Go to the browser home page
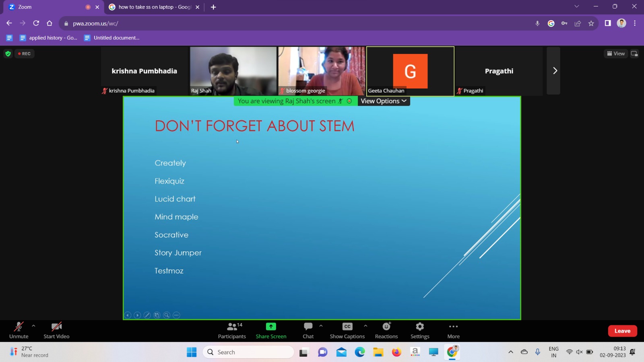Screen dimensions: 644x362 (50, 23)
